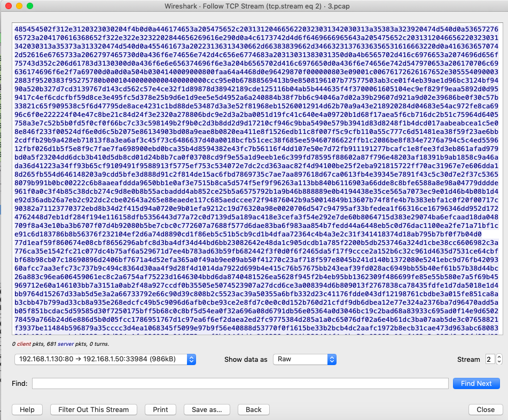
Task: Increase the Stream number with up arrow
Action: (x=499, y=357)
